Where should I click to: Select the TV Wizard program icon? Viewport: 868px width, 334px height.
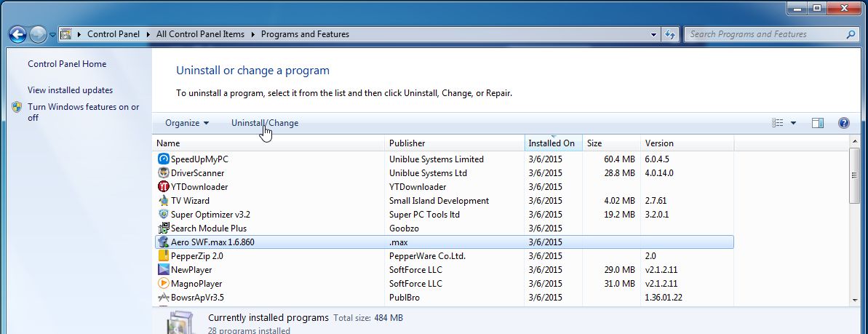pyautogui.click(x=164, y=201)
